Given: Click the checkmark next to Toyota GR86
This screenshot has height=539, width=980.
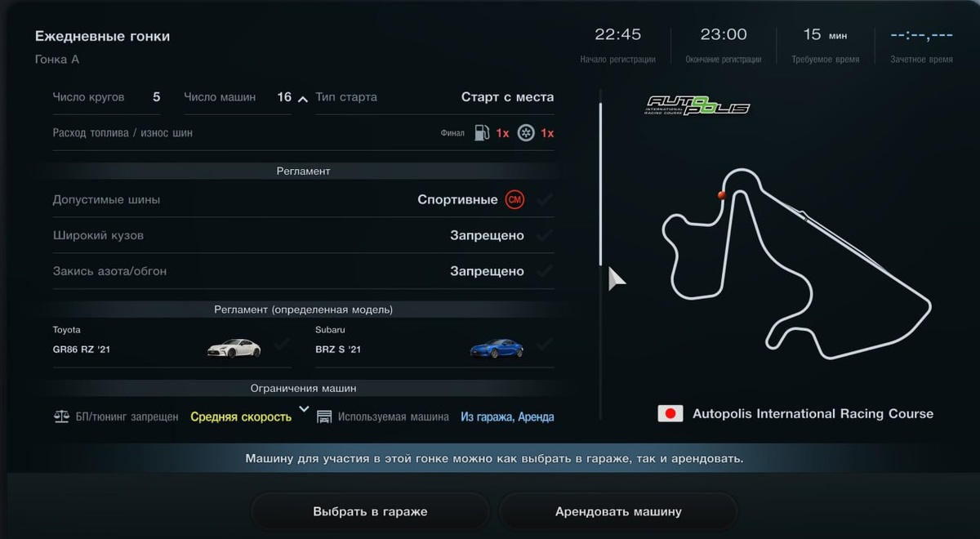Looking at the screenshot, I should (x=282, y=345).
